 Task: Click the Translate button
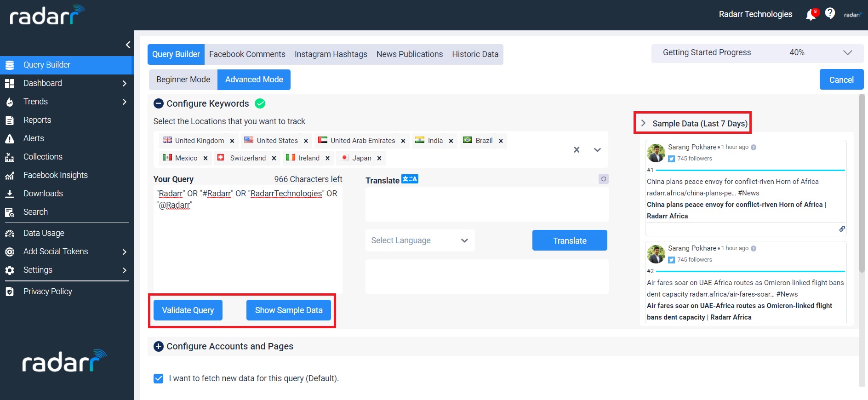[570, 240]
